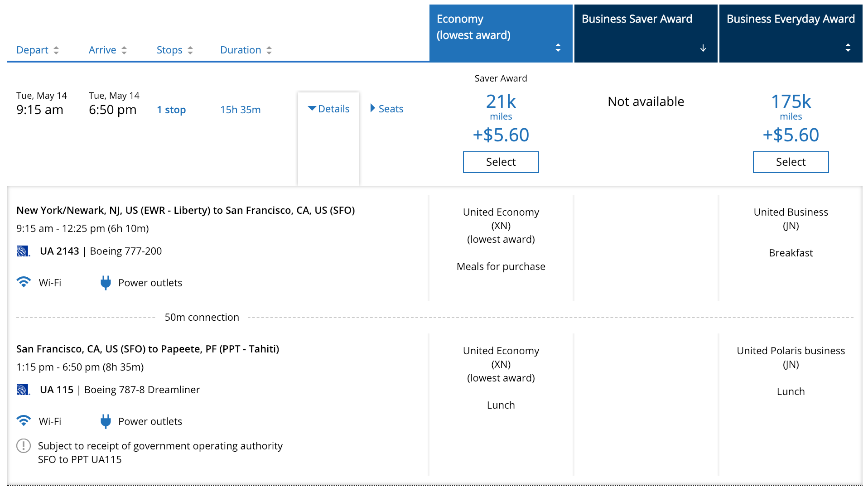Click the Duration sort arrows icon

269,50
